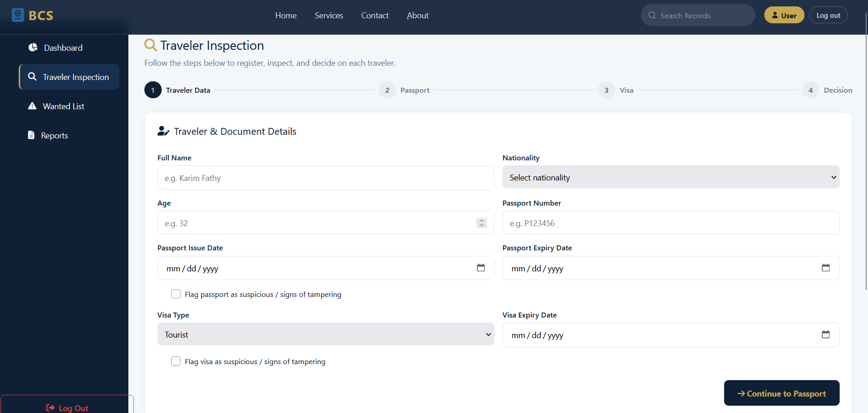The height and width of the screenshot is (413, 868).
Task: Click Continue to Passport button
Action: [782, 393]
